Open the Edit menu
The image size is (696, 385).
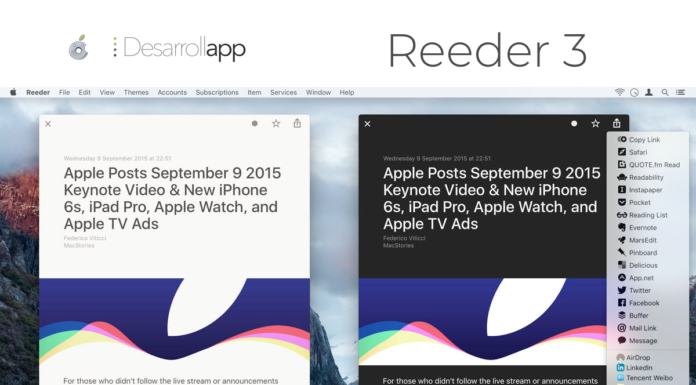(x=84, y=92)
